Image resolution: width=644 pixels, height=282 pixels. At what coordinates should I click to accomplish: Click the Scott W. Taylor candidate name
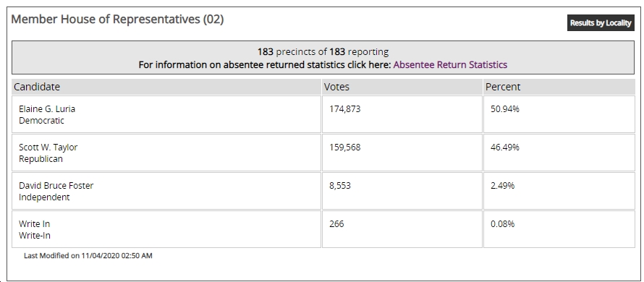tap(48, 148)
